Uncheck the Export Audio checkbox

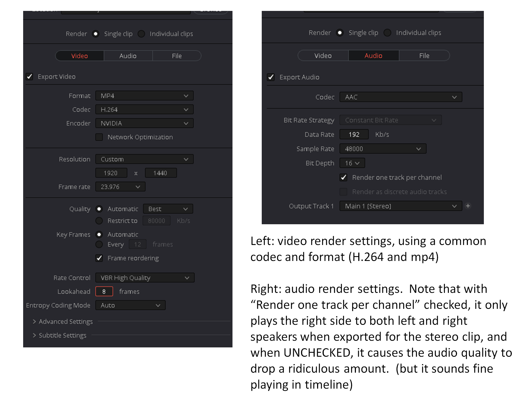click(x=271, y=77)
